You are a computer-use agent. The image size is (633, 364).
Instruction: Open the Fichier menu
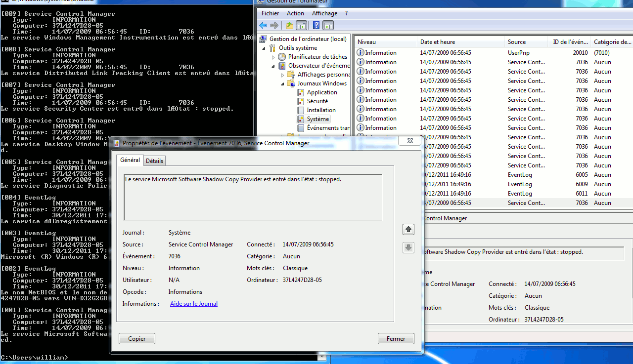coord(270,13)
